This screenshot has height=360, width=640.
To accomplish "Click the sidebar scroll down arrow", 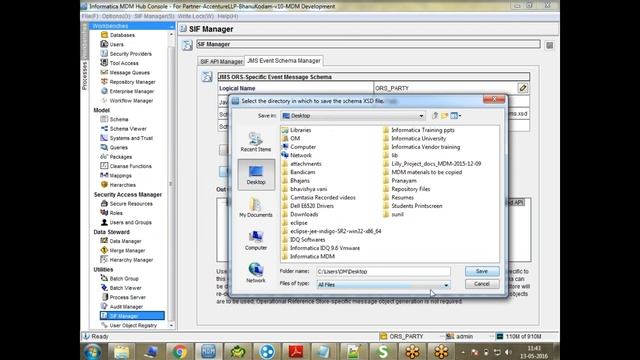I will click(171, 326).
